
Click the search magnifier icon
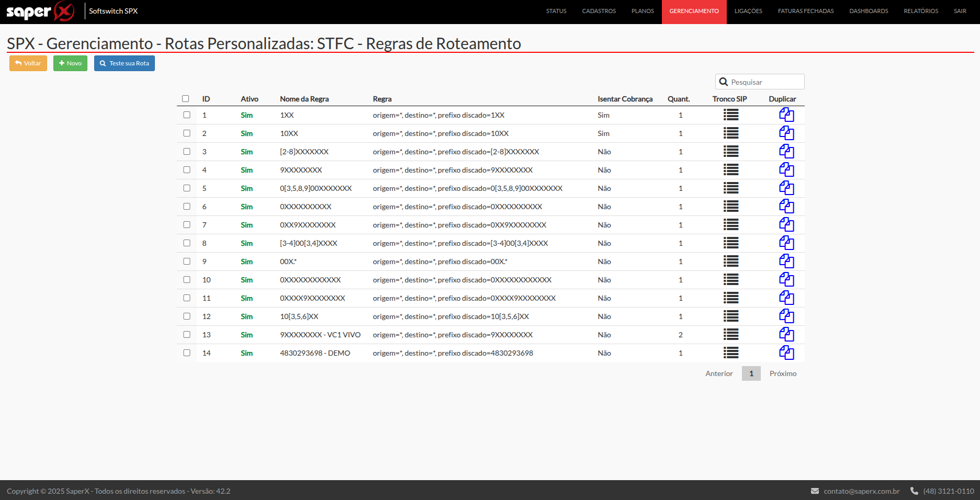[x=724, y=82]
